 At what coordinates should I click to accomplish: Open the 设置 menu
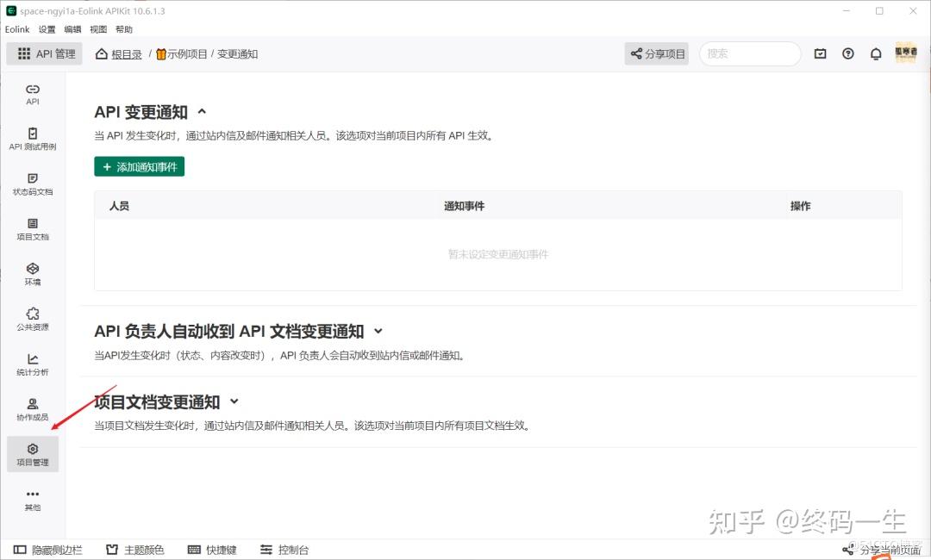coord(47,28)
